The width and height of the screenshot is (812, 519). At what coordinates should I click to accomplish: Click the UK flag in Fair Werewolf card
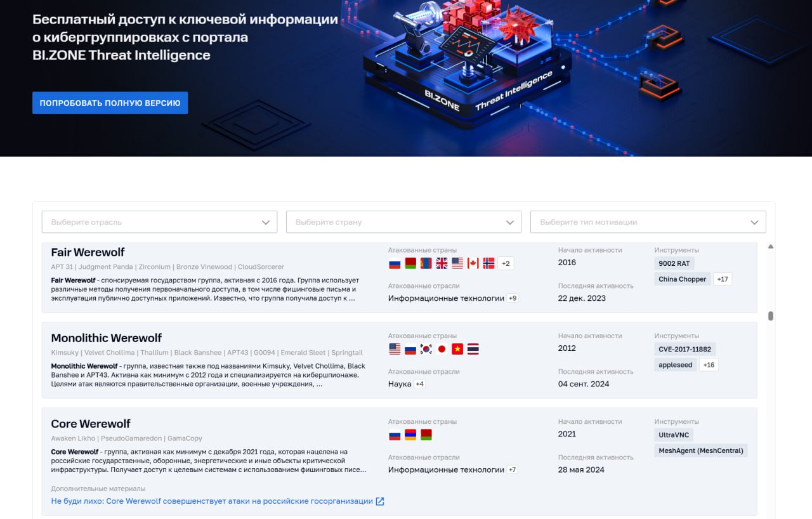[442, 263]
